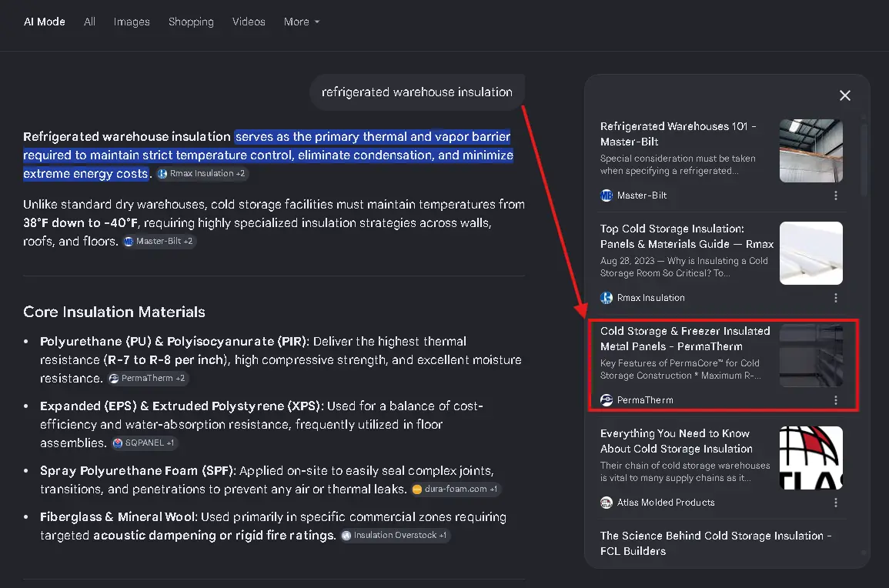Click the 'Aug 28, 2023' snippet text

coord(627,261)
